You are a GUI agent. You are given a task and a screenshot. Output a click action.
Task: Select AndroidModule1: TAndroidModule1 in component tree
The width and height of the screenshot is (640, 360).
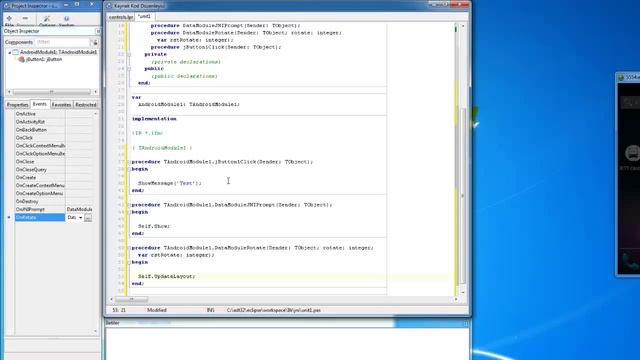click(58, 52)
